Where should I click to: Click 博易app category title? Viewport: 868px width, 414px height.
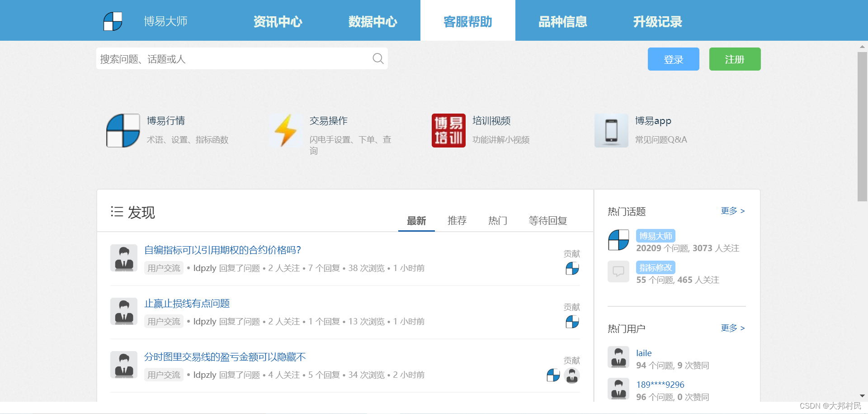point(653,121)
